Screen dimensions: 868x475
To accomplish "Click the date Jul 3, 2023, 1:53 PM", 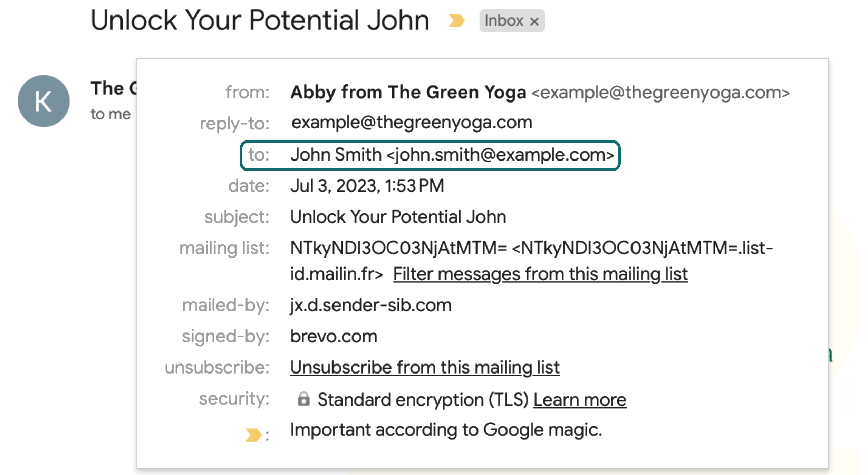I will tap(367, 186).
